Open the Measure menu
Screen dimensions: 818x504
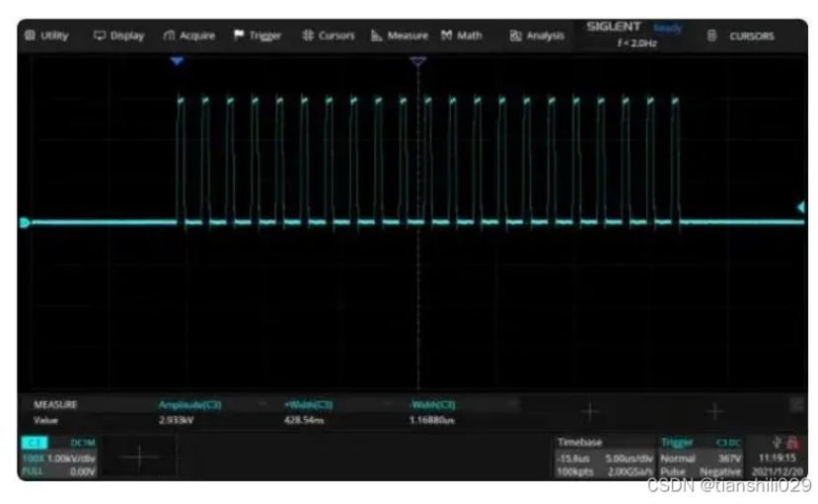point(399,36)
